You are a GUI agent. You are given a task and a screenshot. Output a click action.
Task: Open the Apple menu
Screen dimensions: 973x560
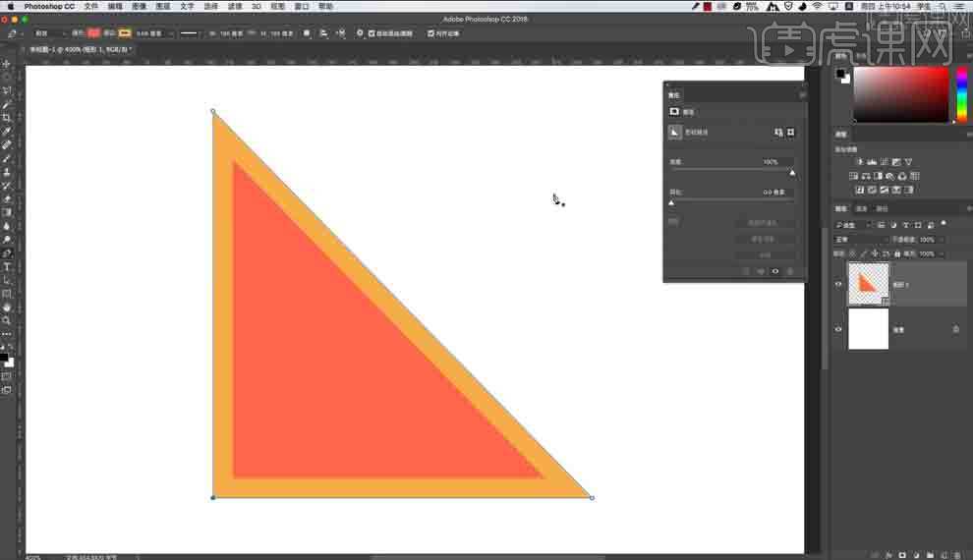click(10, 6)
